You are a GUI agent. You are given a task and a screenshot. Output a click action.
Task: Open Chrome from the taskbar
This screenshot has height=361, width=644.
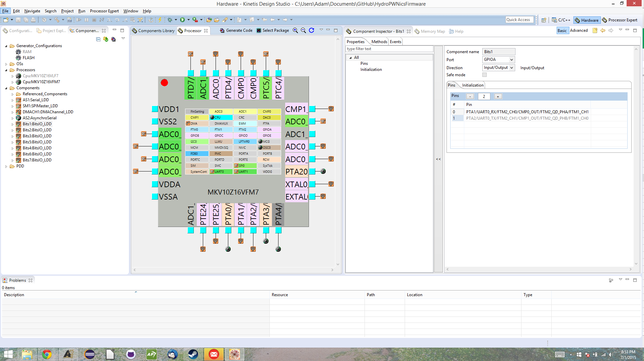tap(47, 354)
